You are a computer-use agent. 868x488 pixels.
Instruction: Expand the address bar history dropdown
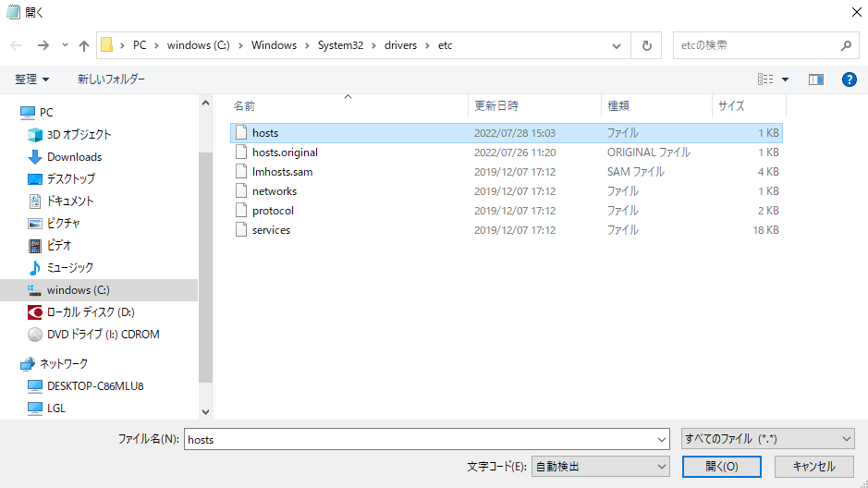tap(617, 45)
